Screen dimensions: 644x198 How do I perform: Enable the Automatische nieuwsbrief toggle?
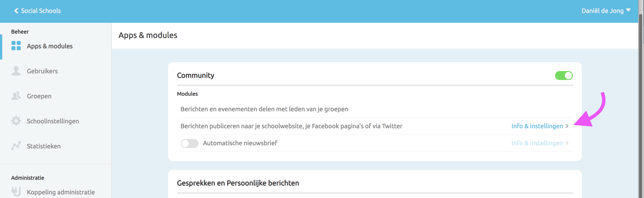189,143
